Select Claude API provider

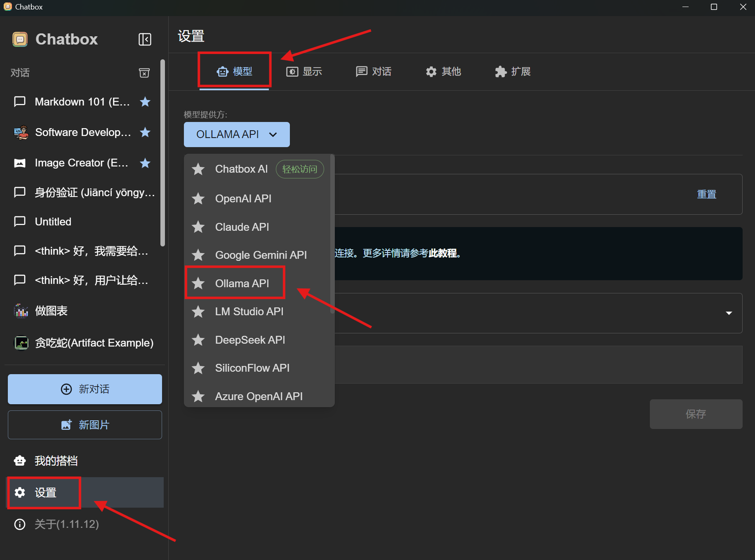257,227
